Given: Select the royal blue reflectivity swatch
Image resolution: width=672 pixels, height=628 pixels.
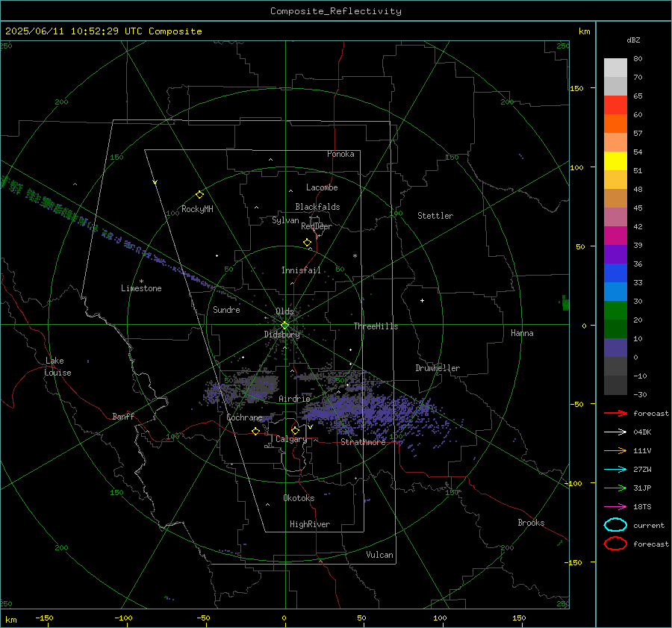Looking at the screenshot, I should [x=615, y=273].
